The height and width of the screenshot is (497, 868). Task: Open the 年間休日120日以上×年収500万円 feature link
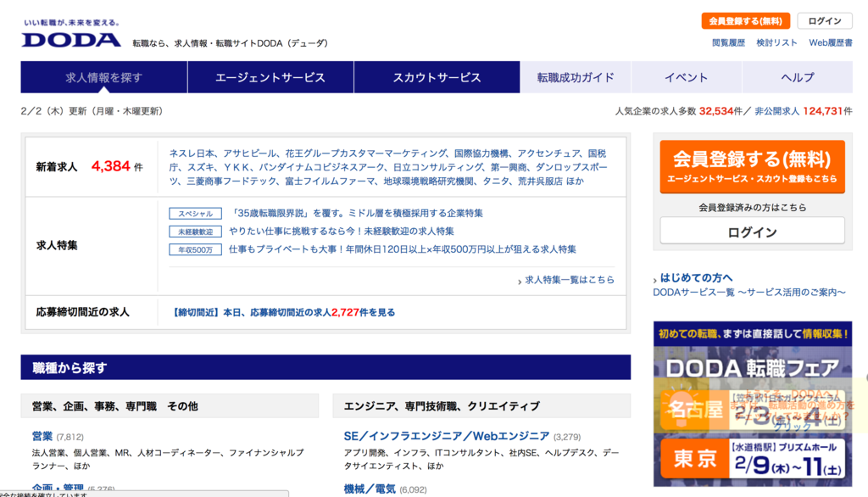[x=403, y=249]
